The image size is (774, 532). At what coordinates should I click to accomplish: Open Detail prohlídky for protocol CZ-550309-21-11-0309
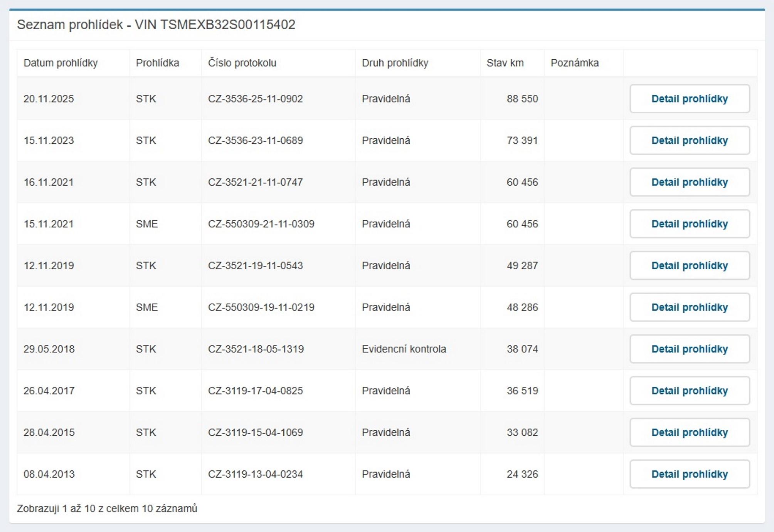690,224
